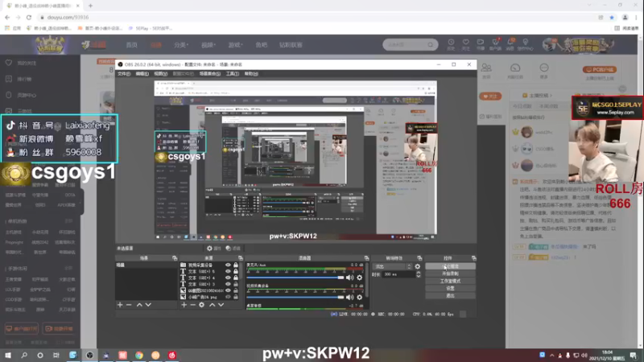The height and width of the screenshot is (362, 644).
Task: Move scene down with the down arrow
Action: coord(148,305)
